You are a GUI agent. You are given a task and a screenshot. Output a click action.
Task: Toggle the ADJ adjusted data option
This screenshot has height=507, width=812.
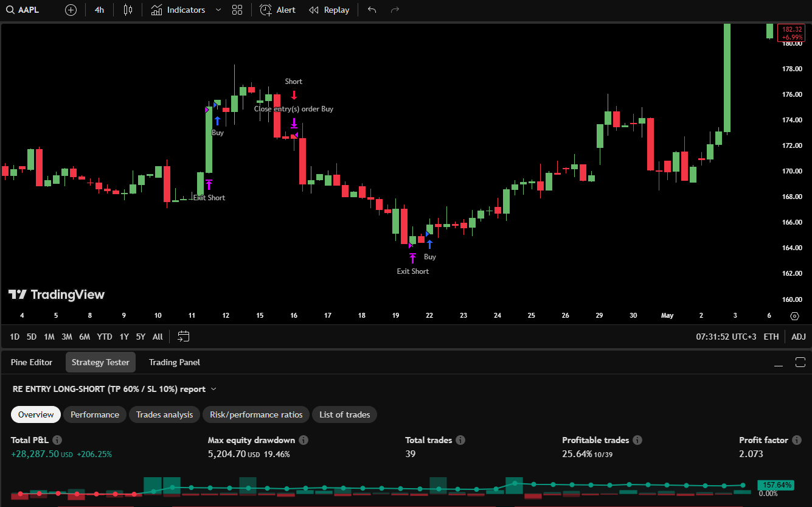[798, 337]
